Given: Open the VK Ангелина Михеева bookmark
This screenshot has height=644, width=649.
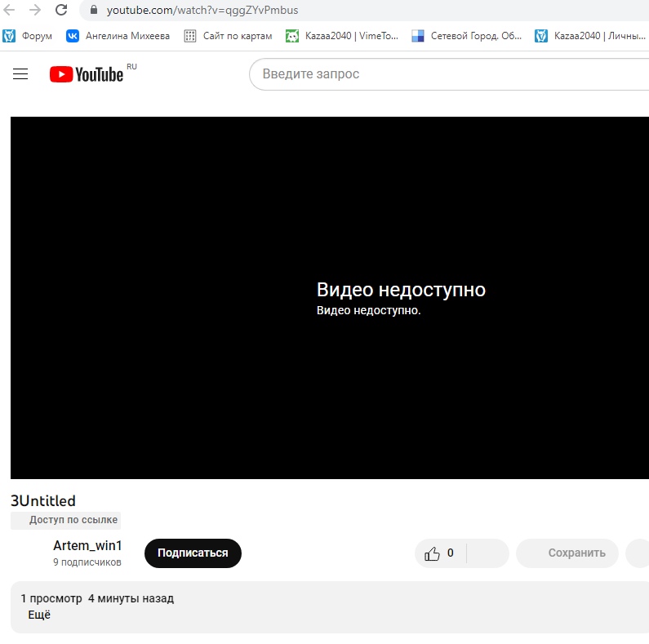Looking at the screenshot, I should pos(118,36).
